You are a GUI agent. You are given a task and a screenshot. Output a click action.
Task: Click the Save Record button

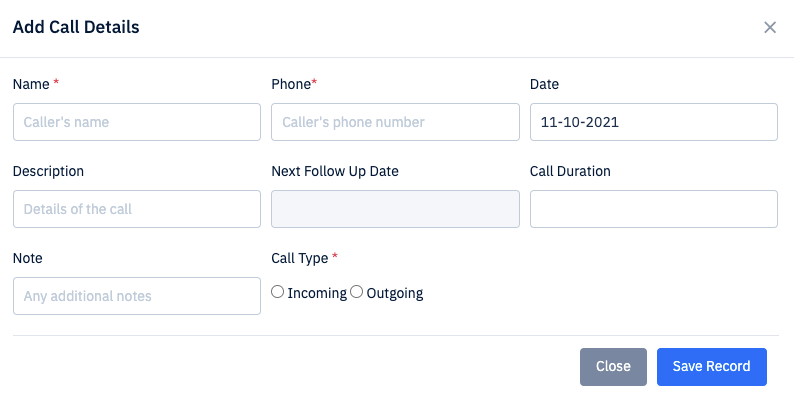coord(711,366)
